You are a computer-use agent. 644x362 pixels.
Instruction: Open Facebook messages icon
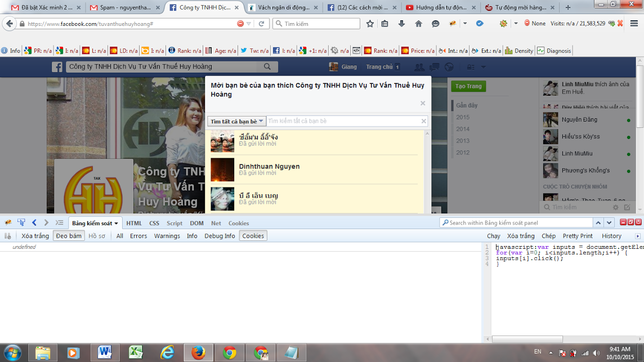tap(434, 67)
